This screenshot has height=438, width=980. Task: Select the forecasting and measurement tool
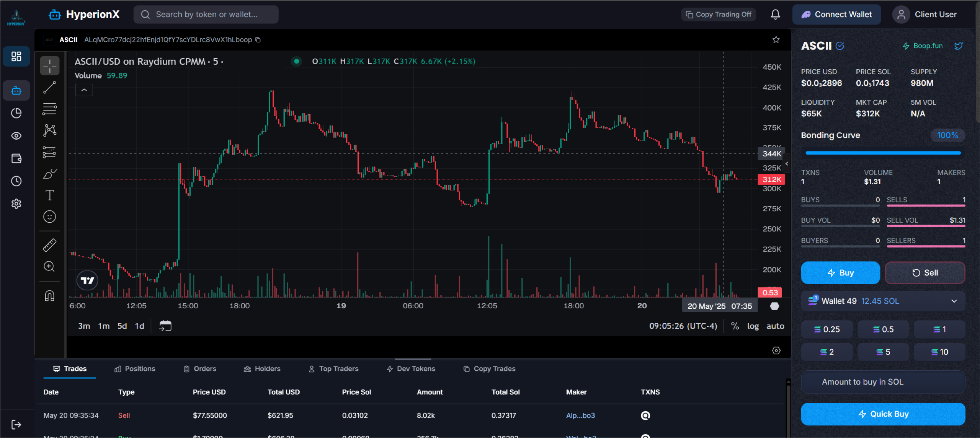point(50,152)
